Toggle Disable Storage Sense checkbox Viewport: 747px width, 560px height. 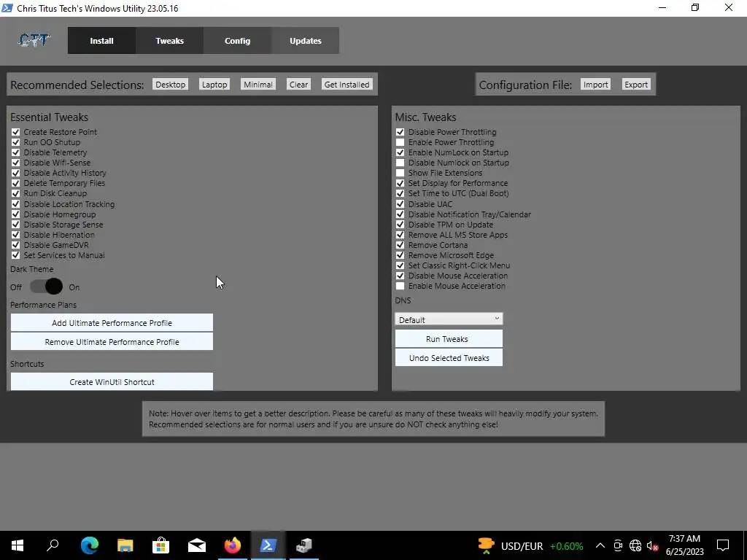tap(16, 225)
